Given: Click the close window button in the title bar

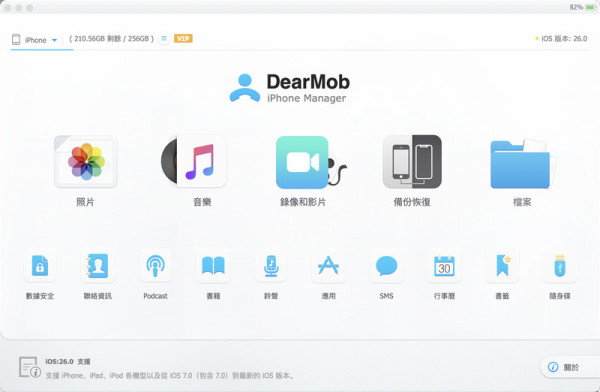Looking at the screenshot, I should [x=8, y=8].
